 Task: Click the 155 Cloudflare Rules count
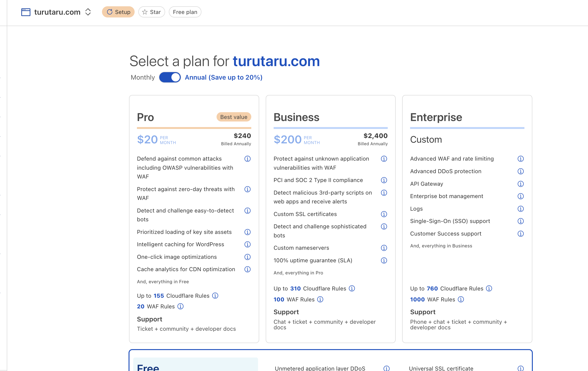click(x=159, y=296)
